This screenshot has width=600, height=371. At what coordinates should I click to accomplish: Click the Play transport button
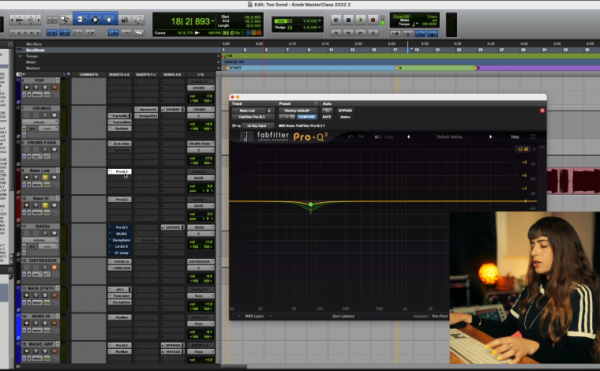360,20
